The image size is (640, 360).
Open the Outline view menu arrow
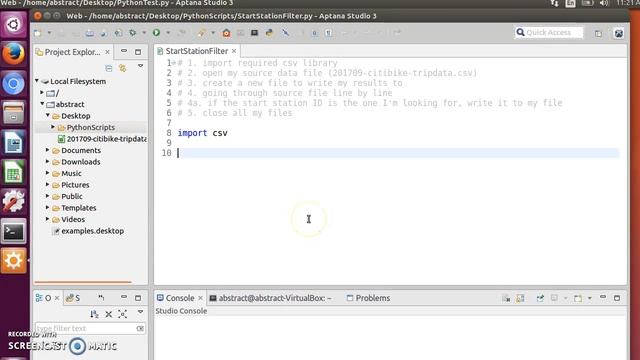click(x=140, y=312)
